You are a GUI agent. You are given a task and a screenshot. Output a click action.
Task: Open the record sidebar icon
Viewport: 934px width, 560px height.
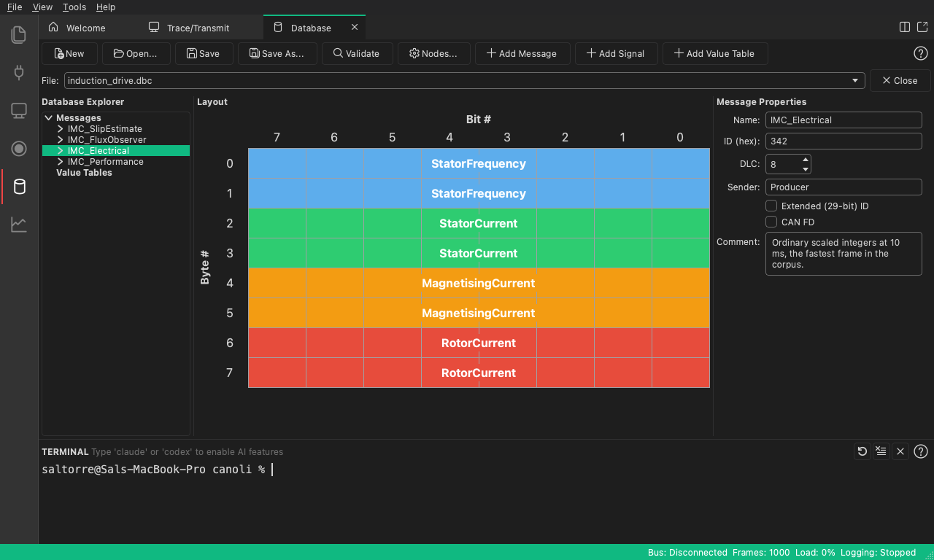click(x=19, y=149)
